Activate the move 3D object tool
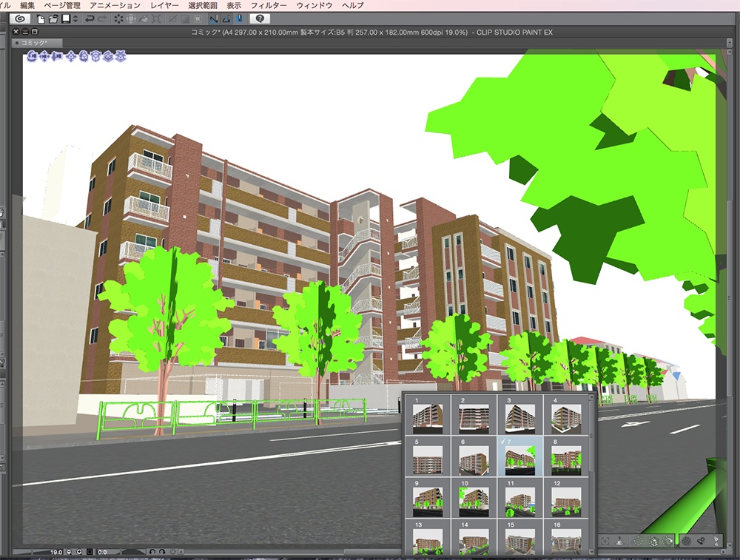 (x=73, y=55)
